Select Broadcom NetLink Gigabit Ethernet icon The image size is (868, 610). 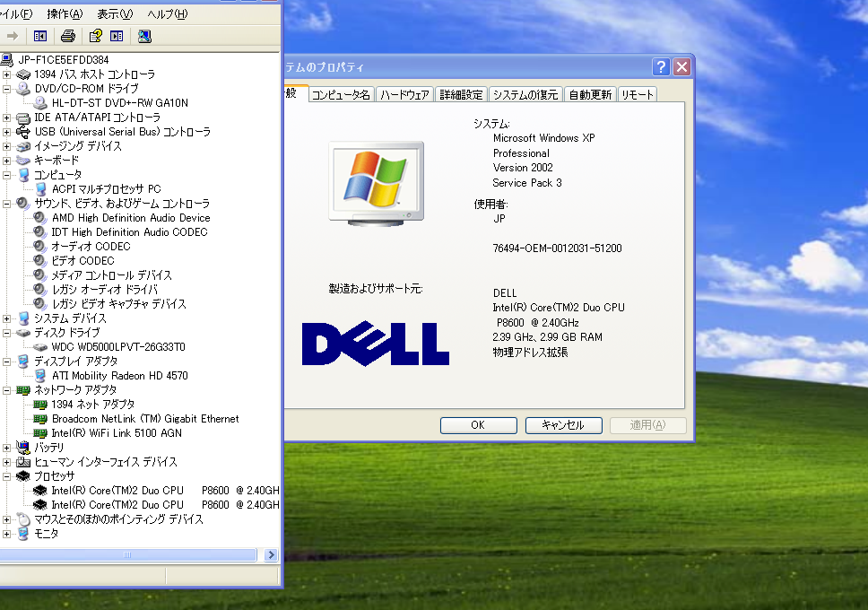click(39, 420)
